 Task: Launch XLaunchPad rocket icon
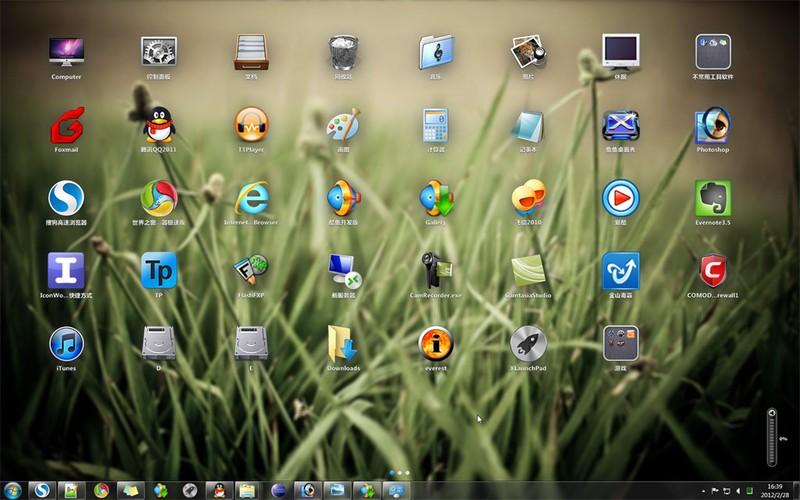pyautogui.click(x=528, y=344)
